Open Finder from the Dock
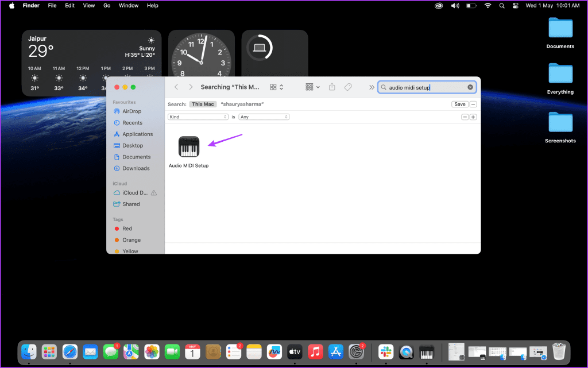588x368 pixels. (x=29, y=352)
